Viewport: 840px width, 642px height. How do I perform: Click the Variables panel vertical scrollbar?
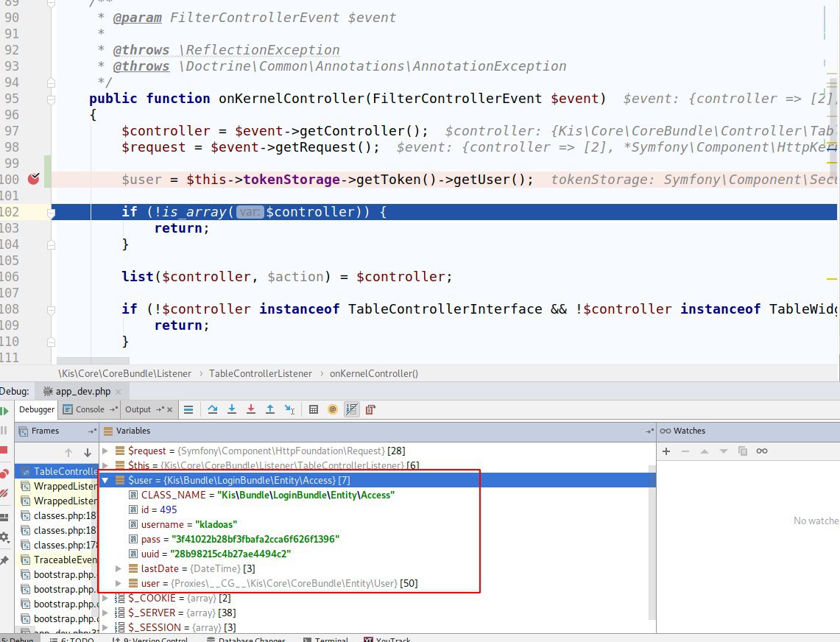(x=652, y=541)
